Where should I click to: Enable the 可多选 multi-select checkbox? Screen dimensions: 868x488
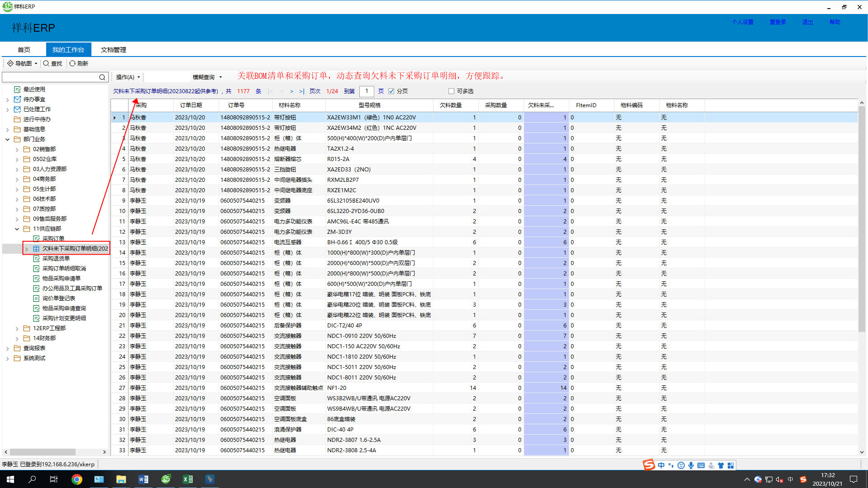coord(451,91)
